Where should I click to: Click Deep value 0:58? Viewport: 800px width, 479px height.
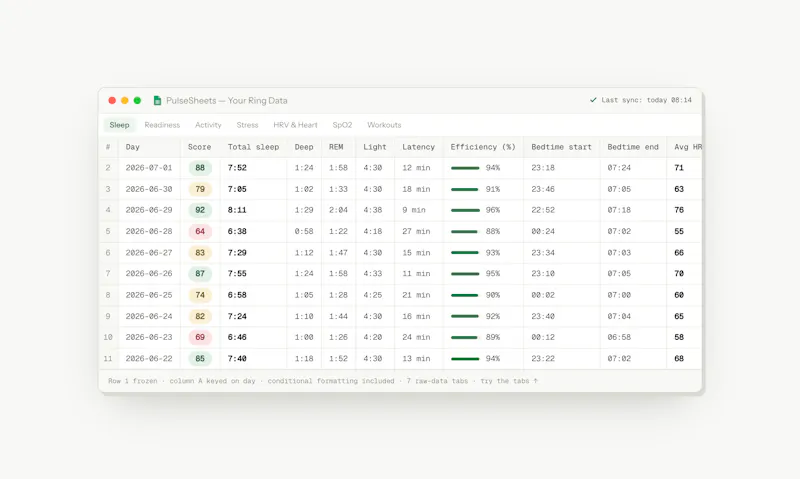[x=304, y=232]
